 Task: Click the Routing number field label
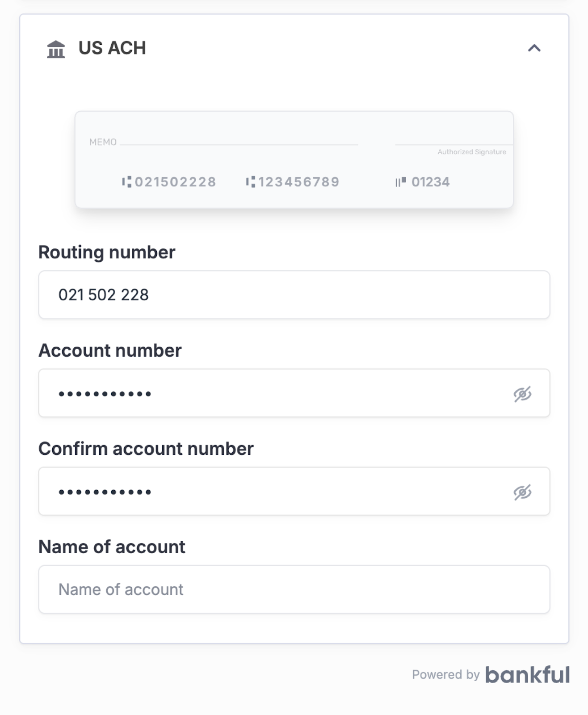(x=107, y=252)
